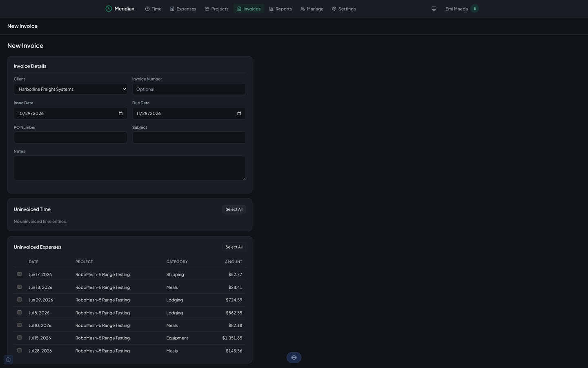The width and height of the screenshot is (588, 368).
Task: Check the Jul 8, 2026 Lodging expense
Action: coord(19,312)
